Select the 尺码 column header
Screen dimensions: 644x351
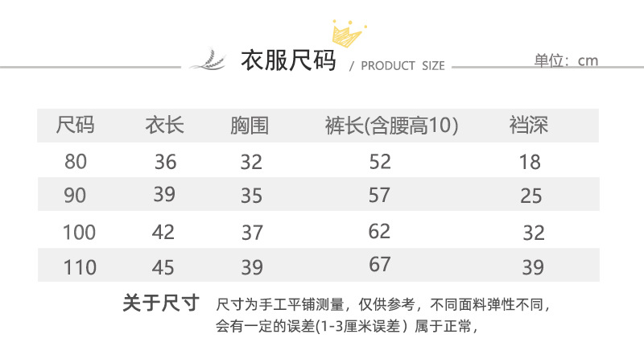click(76, 126)
